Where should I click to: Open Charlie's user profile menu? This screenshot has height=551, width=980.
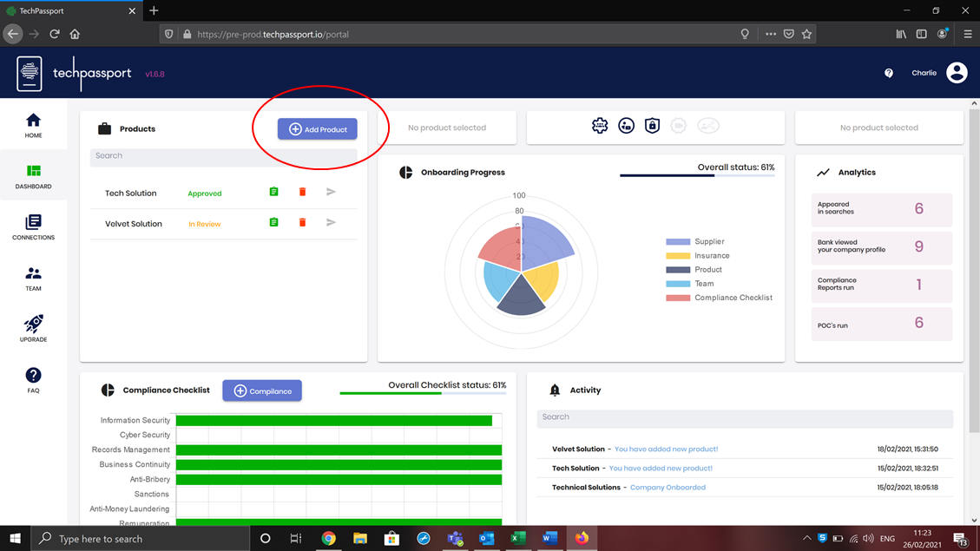[x=957, y=73]
